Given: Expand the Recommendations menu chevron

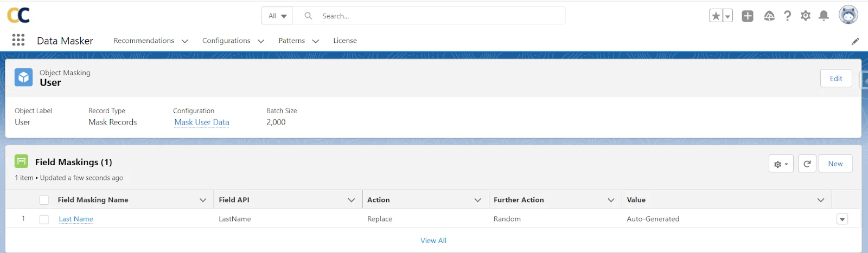Looking at the screenshot, I should pos(184,41).
